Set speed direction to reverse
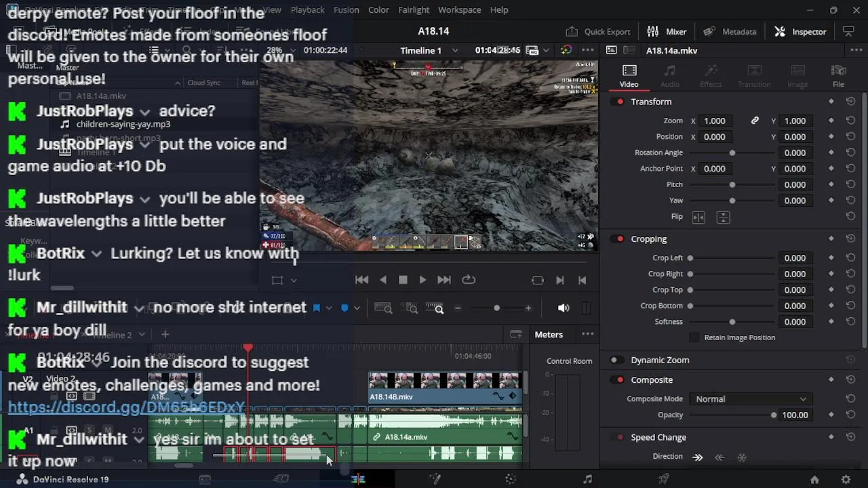Image resolution: width=868 pixels, height=488 pixels. (x=719, y=457)
